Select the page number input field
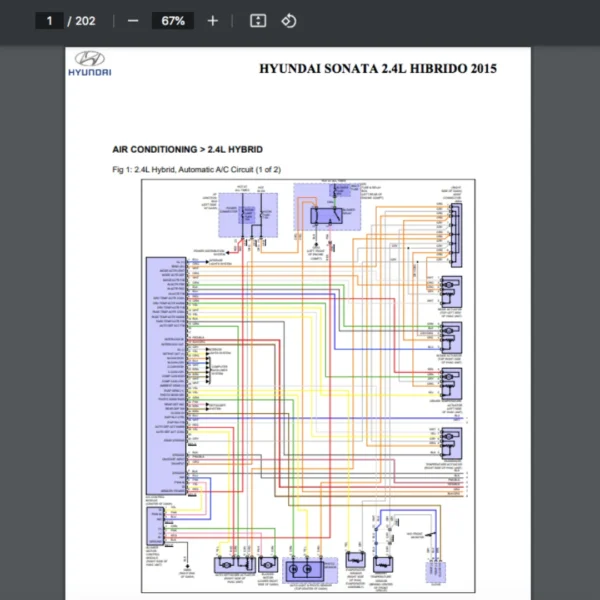 48,21
